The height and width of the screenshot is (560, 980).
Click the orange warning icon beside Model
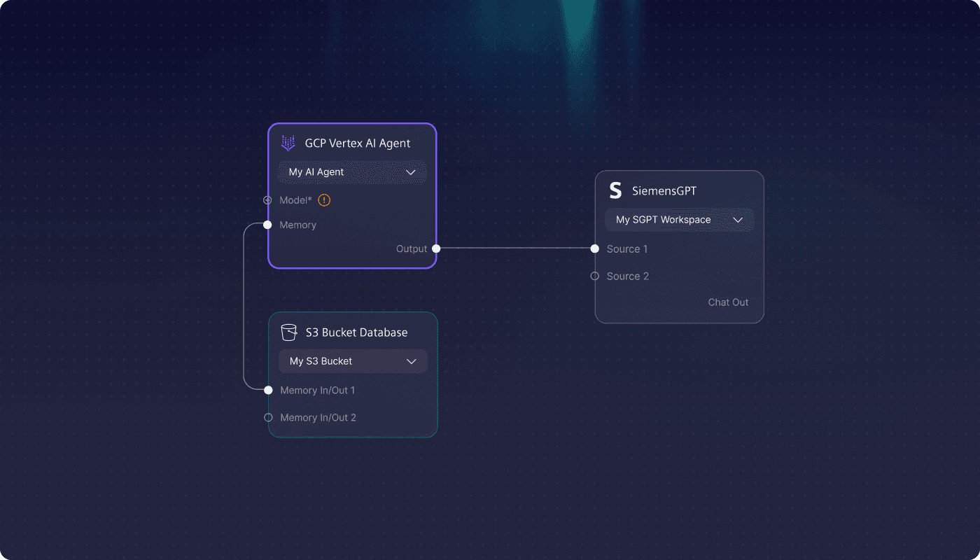324,200
